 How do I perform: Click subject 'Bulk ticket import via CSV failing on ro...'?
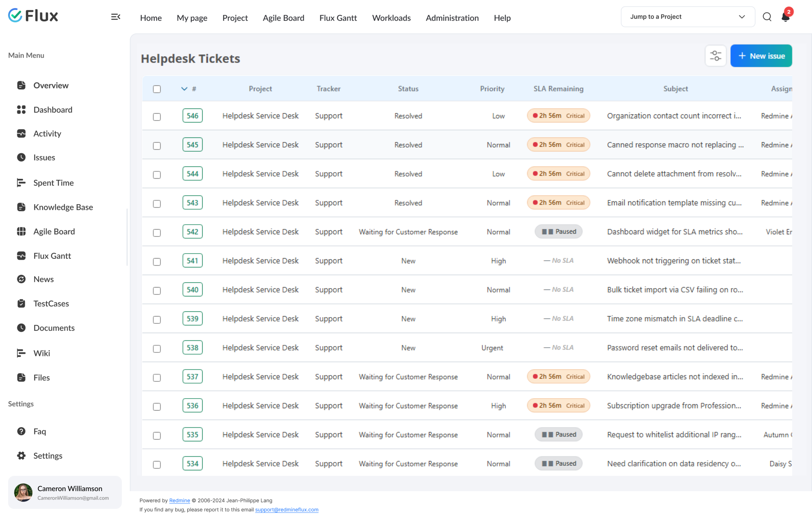[x=675, y=289]
